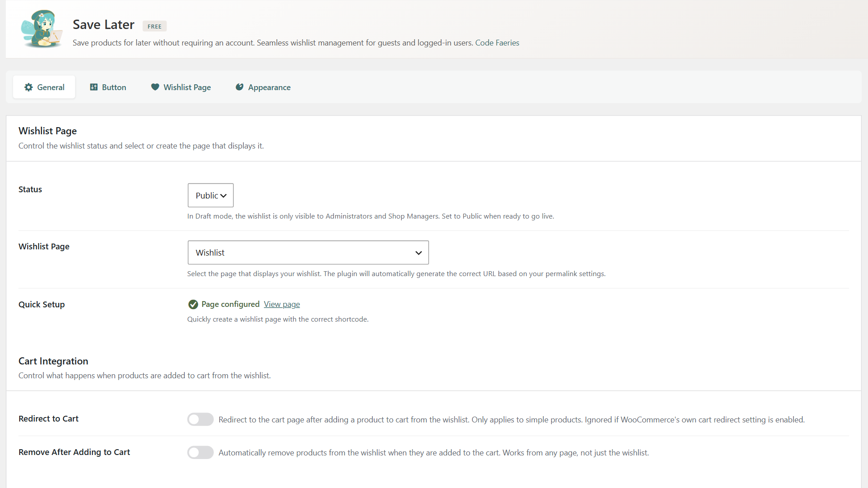The image size is (868, 488).
Task: Click the FREE badge next to title
Action: pos(154,26)
